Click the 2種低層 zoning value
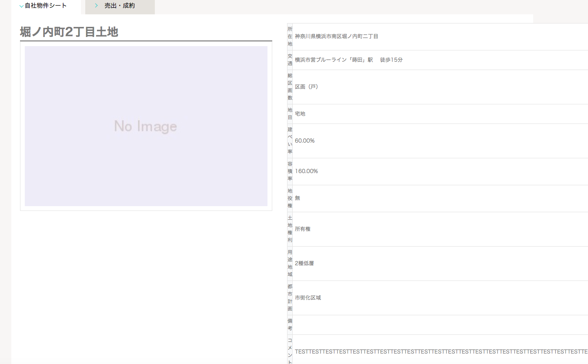Image resolution: width=588 pixels, height=364 pixels. [304, 264]
